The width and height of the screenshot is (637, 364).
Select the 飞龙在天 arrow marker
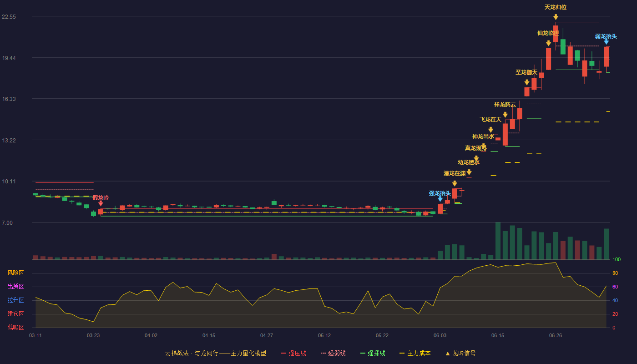click(490, 130)
